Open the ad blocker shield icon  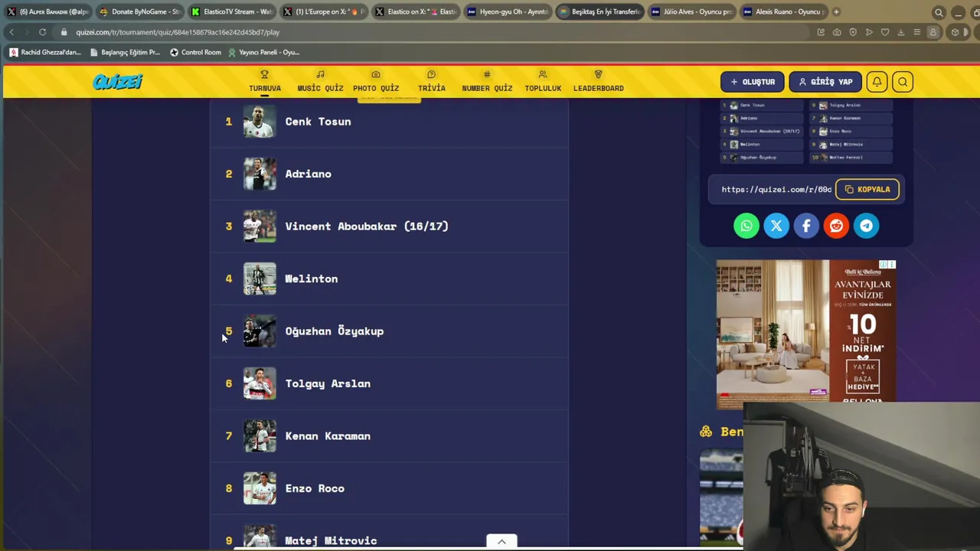point(853,32)
